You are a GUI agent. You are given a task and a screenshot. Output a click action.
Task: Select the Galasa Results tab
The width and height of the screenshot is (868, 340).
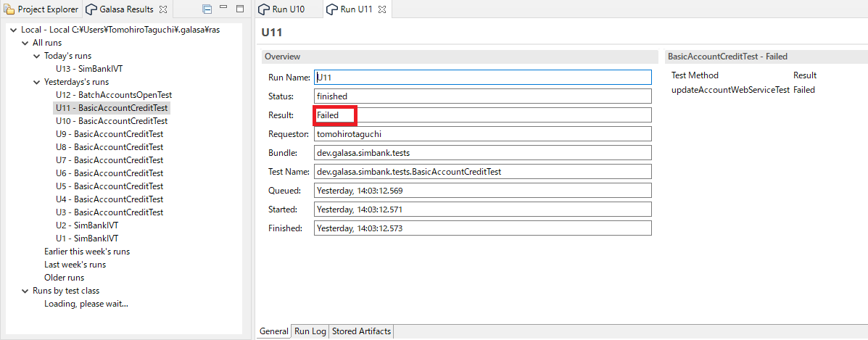(x=126, y=9)
